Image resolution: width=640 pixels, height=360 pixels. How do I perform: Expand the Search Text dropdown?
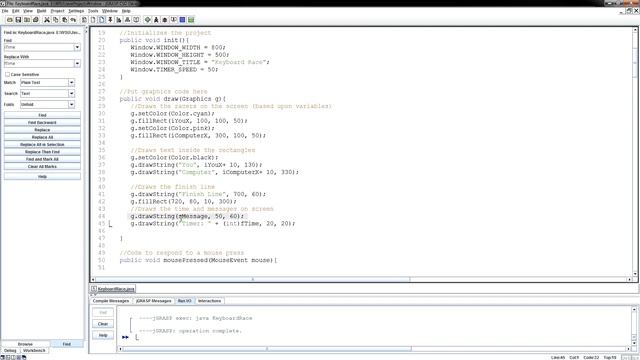coord(71,93)
